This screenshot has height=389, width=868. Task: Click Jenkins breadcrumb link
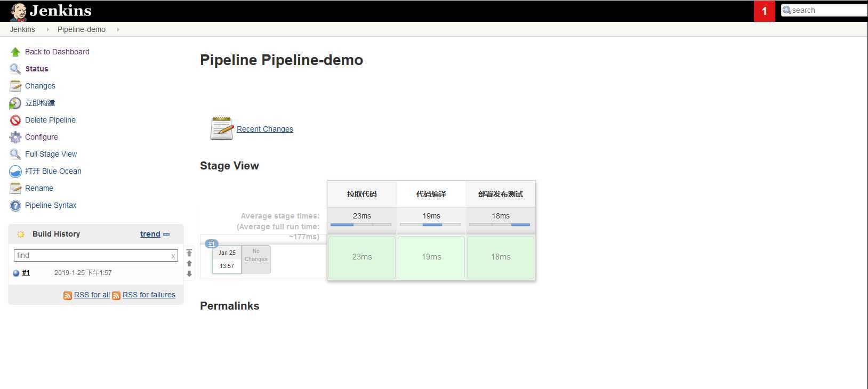point(22,29)
